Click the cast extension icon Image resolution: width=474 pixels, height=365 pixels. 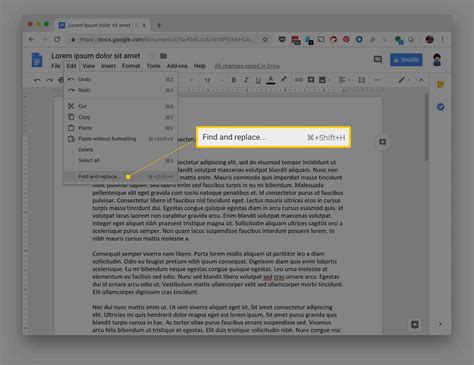pyautogui.click(x=321, y=39)
